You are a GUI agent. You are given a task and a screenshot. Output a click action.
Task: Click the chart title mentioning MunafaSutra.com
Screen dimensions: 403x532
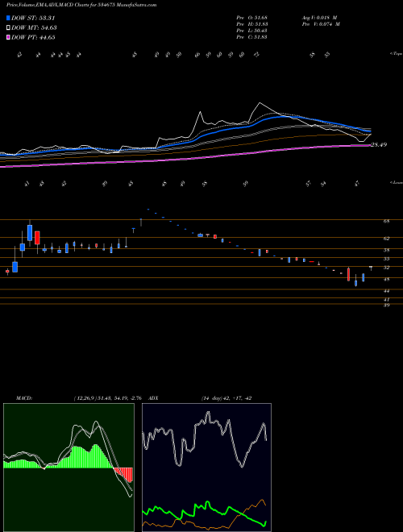(81, 6)
